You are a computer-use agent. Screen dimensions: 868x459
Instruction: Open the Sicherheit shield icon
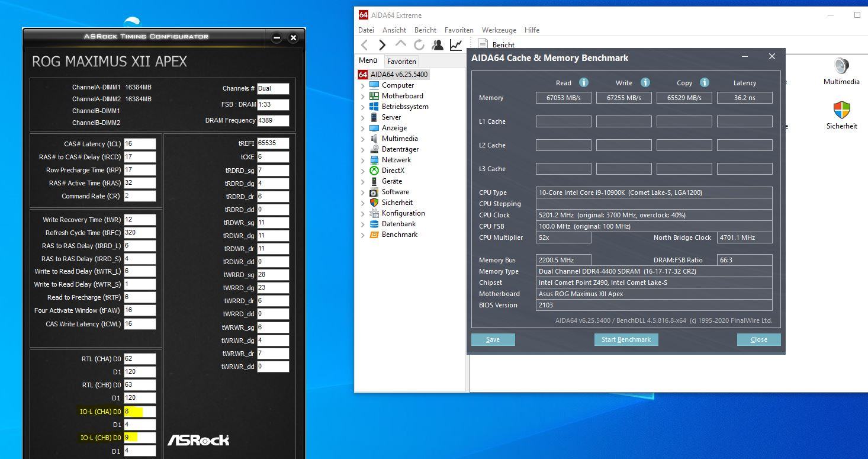tap(841, 110)
